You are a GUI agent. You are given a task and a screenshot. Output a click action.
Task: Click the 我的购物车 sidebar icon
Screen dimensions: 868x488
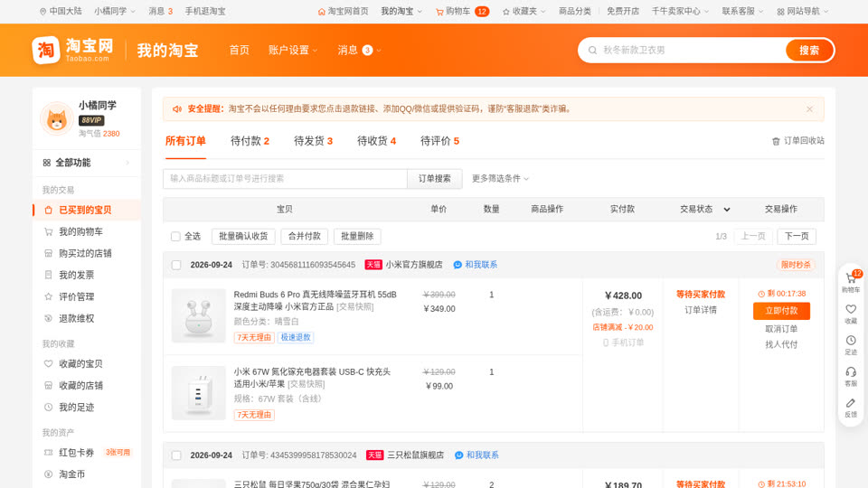tap(48, 232)
